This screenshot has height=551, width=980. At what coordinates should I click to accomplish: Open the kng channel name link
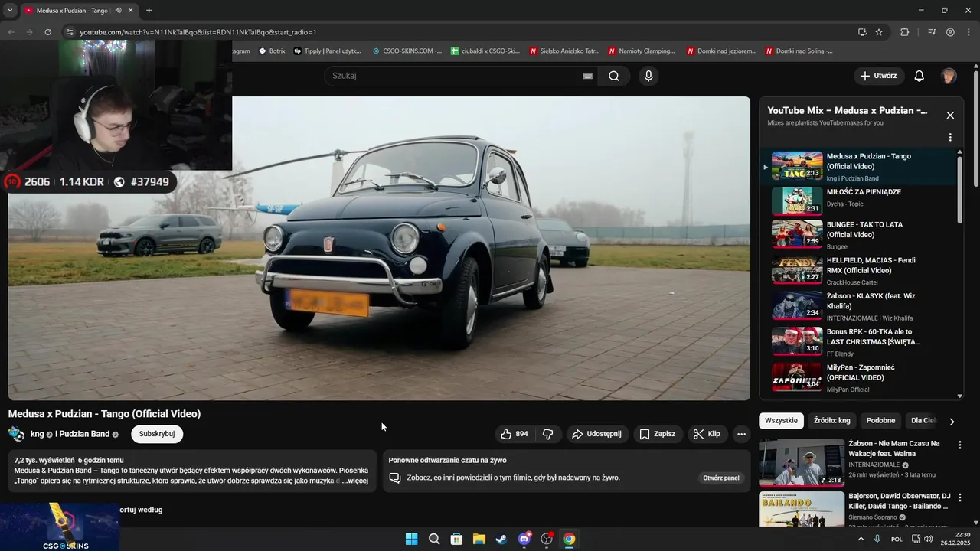[x=37, y=434]
